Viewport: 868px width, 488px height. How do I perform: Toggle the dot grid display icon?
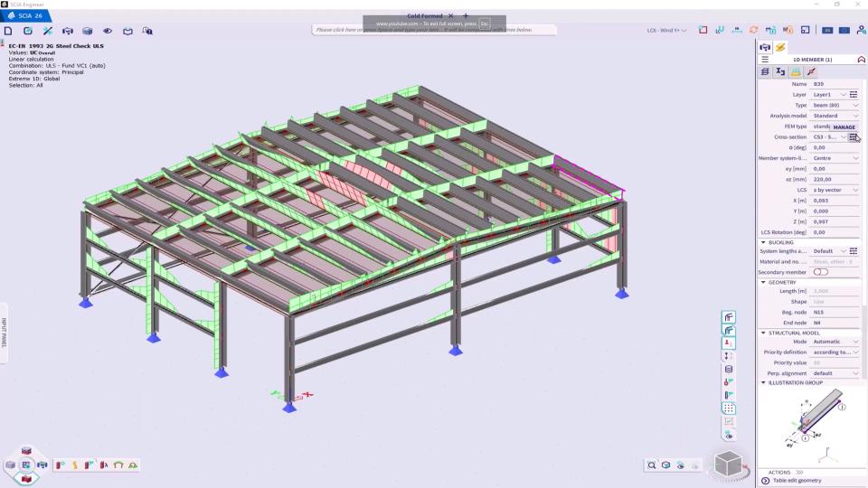(729, 408)
